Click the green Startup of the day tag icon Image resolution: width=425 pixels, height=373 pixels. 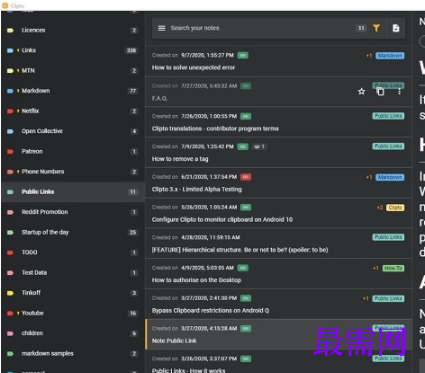click(10, 232)
